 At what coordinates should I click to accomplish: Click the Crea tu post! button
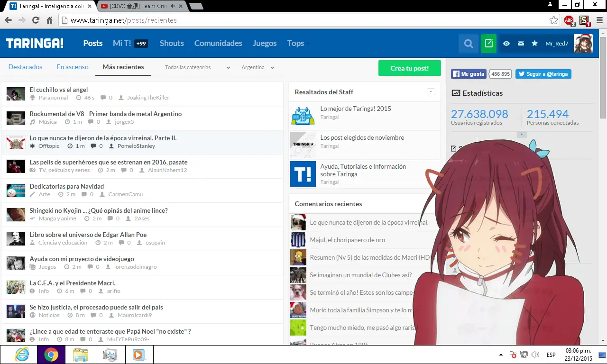[x=410, y=68]
